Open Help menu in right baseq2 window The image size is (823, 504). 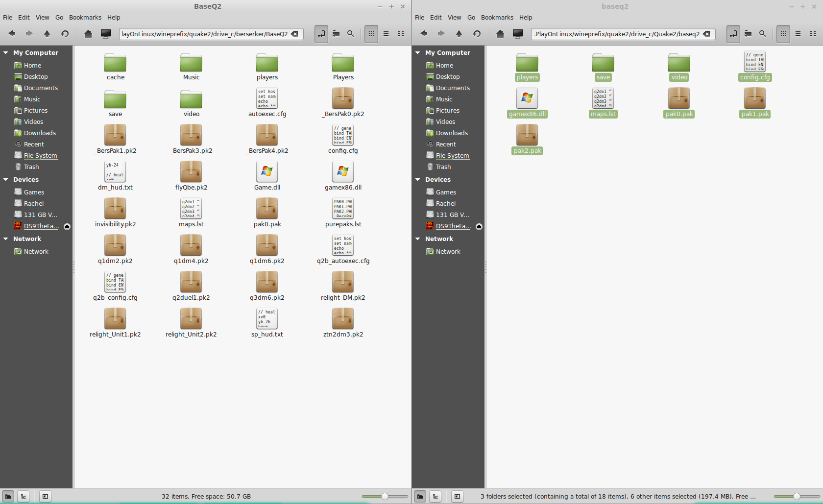click(526, 17)
